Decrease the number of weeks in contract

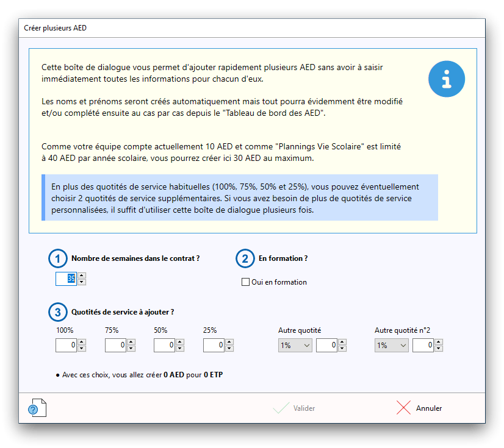click(x=82, y=282)
